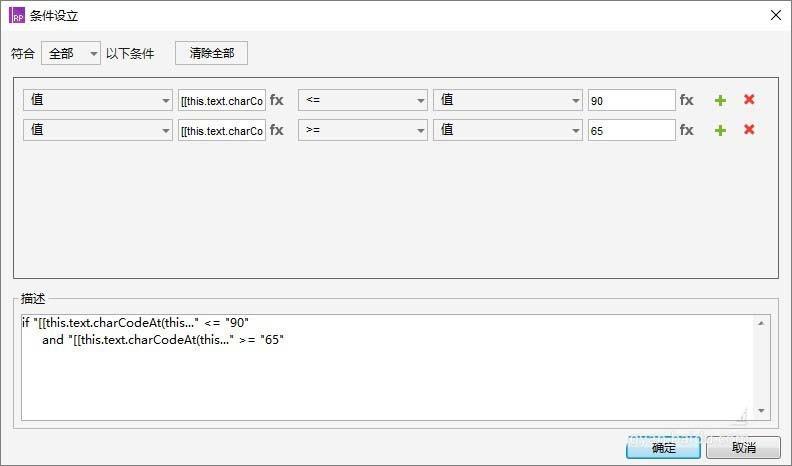This screenshot has height=466, width=792.
Task: Click the 以下条件 label
Action: [130, 54]
